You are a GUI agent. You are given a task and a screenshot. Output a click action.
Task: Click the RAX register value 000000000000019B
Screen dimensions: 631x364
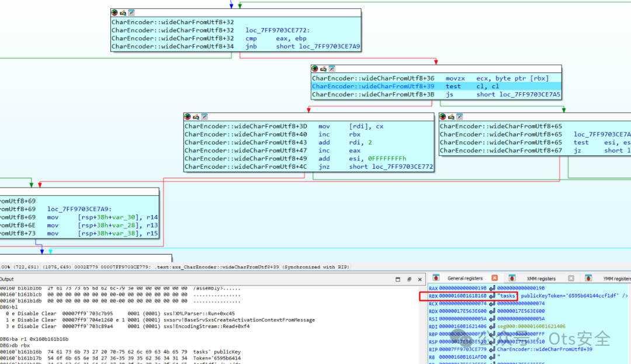coord(462,288)
